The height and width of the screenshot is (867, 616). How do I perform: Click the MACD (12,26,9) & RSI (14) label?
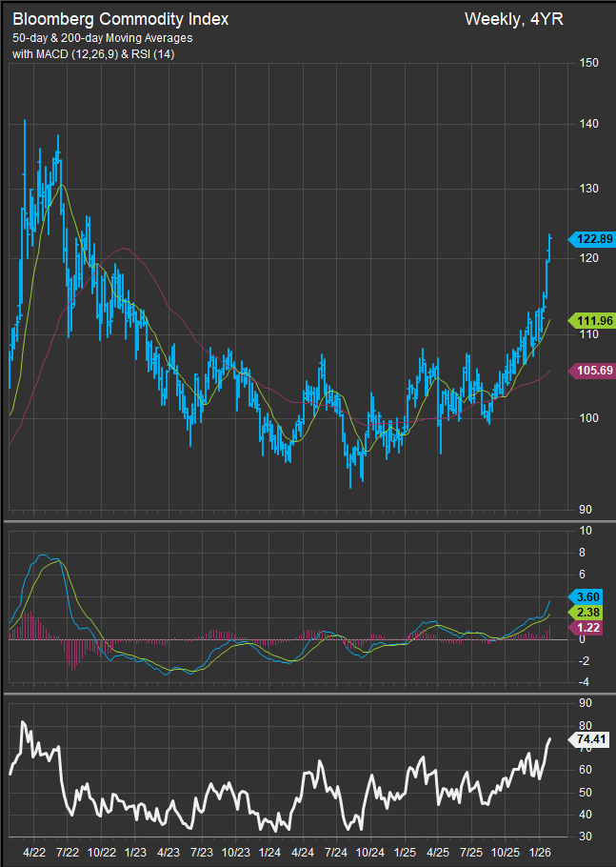(106, 54)
